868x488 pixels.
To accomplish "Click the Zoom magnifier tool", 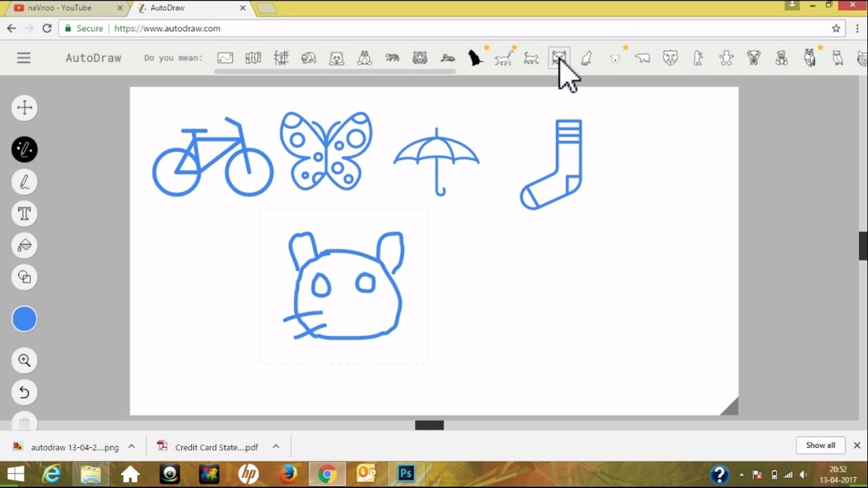I will tap(24, 361).
